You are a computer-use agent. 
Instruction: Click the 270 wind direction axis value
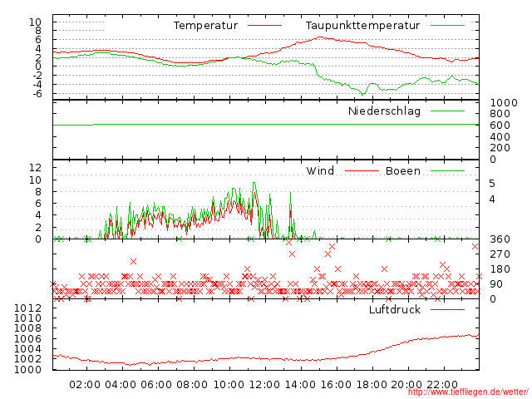(500, 254)
